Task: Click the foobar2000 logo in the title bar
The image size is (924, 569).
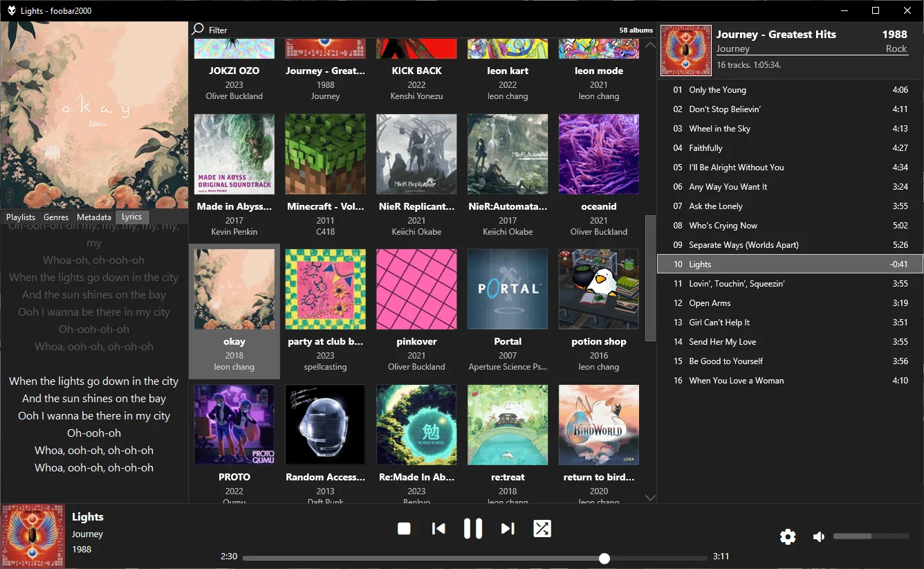Action: (x=11, y=10)
